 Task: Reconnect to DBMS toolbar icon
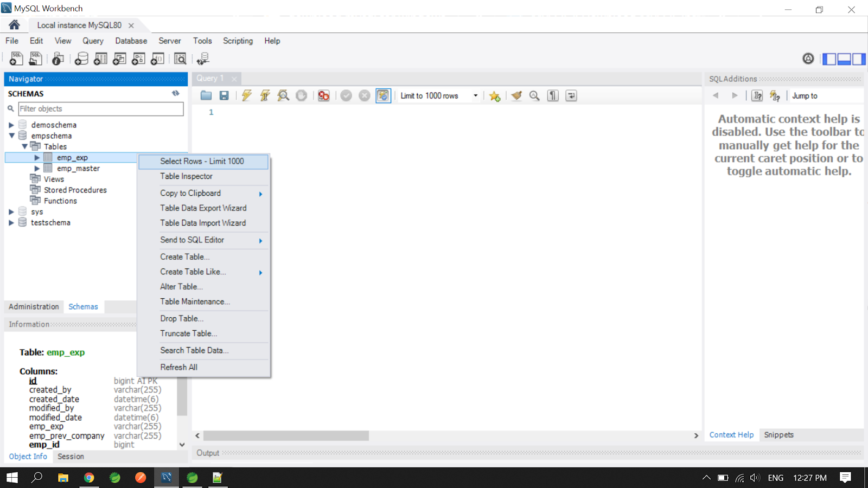pos(203,59)
